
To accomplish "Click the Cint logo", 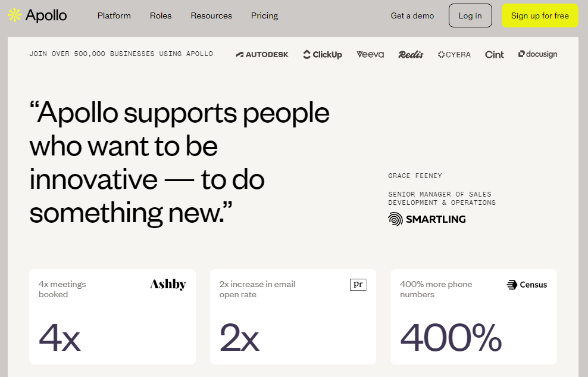I will click(x=494, y=54).
